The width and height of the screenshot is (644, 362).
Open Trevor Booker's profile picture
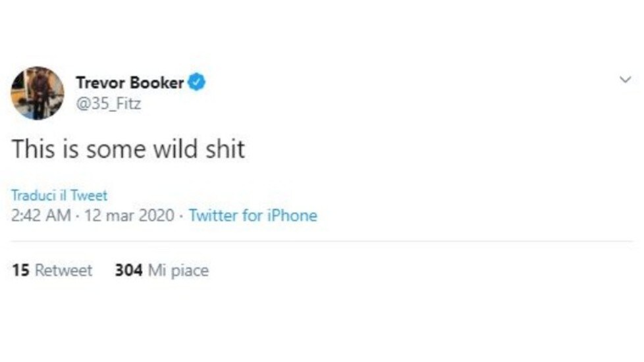pos(38,93)
